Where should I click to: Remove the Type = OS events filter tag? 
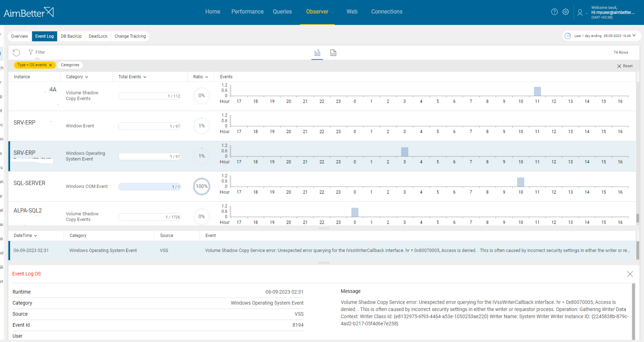coord(50,65)
